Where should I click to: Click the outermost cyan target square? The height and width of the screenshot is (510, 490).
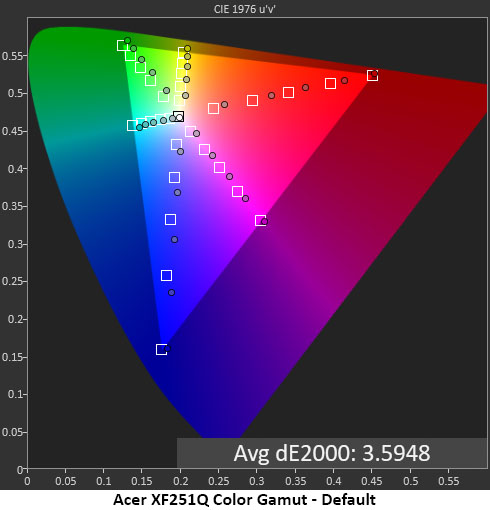click(x=132, y=126)
